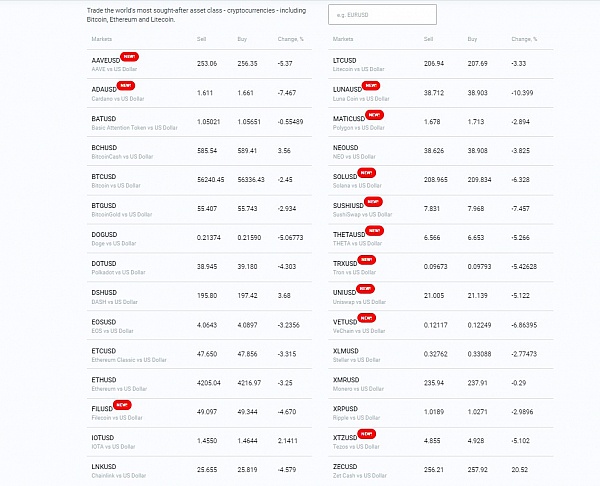The width and height of the screenshot is (600, 486).
Task: Select the LTCUSD Litecoin market
Action: pos(346,62)
